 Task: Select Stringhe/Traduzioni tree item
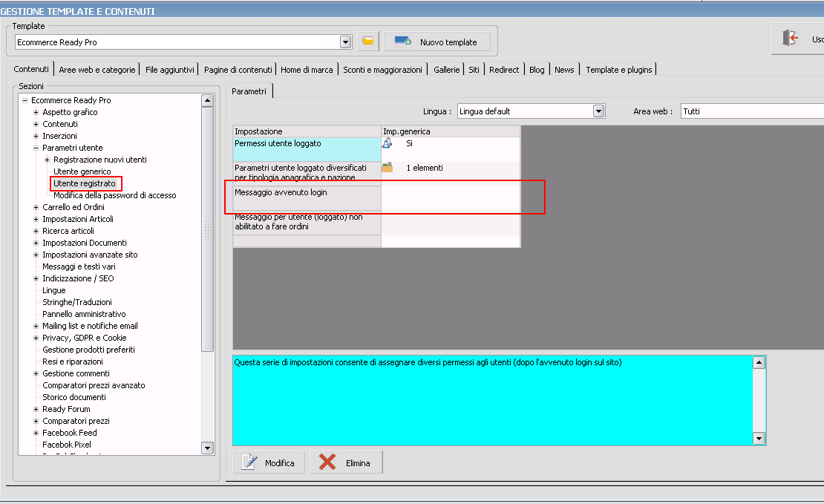click(77, 302)
